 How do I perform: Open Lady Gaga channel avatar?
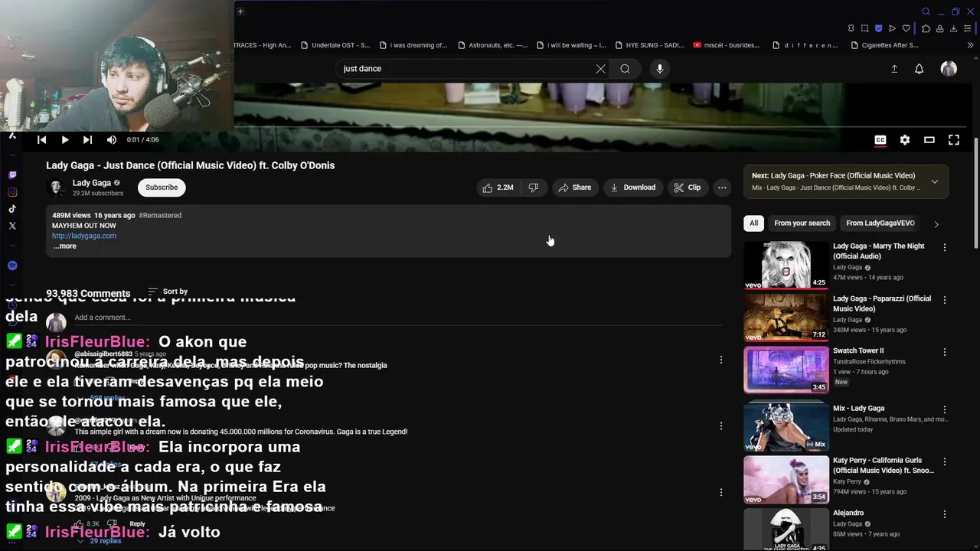pos(56,187)
